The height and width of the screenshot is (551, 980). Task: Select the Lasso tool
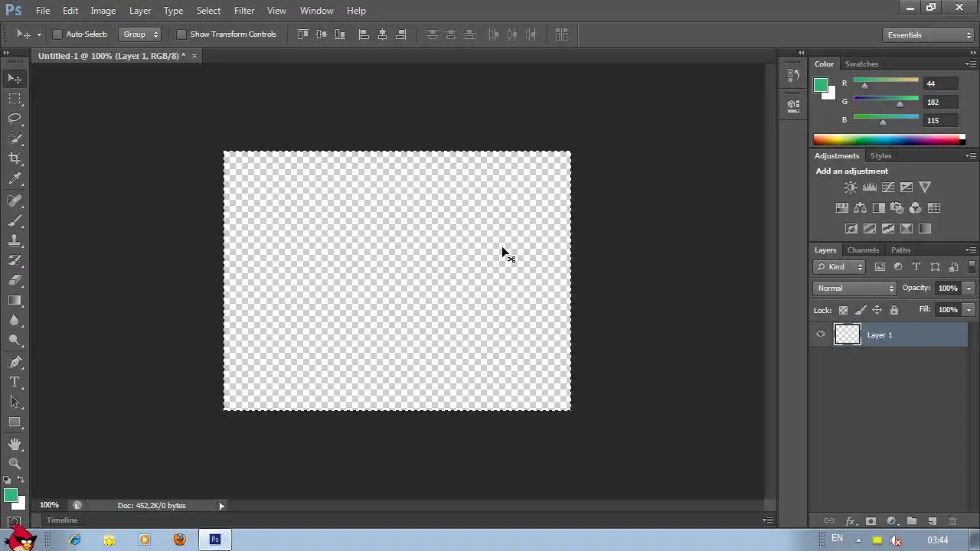[x=15, y=119]
